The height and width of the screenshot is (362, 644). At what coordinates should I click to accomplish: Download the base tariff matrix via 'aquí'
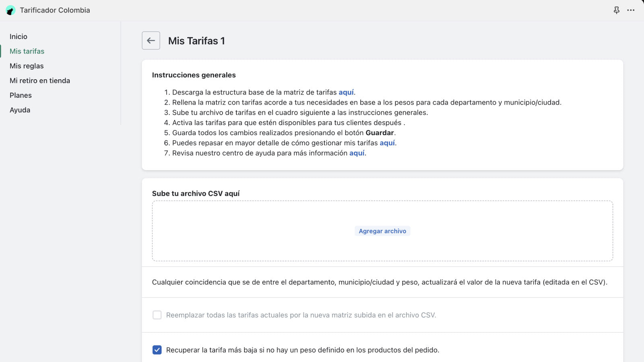click(x=347, y=92)
